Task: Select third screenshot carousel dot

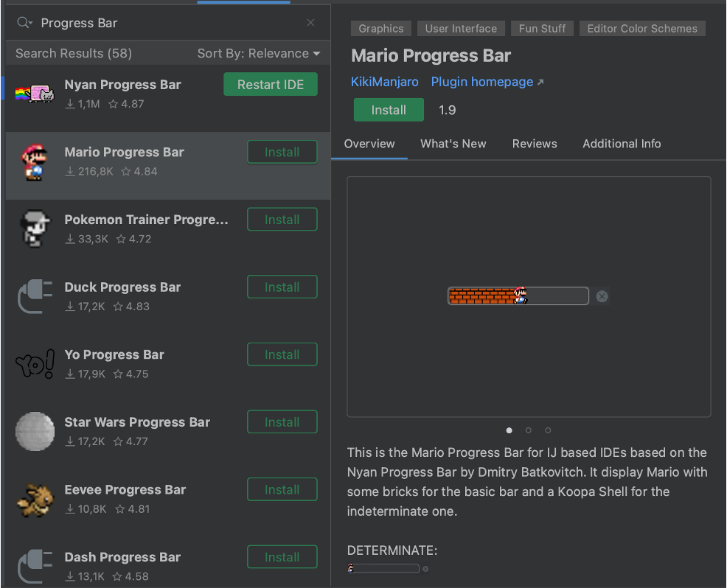Action: 548,430
